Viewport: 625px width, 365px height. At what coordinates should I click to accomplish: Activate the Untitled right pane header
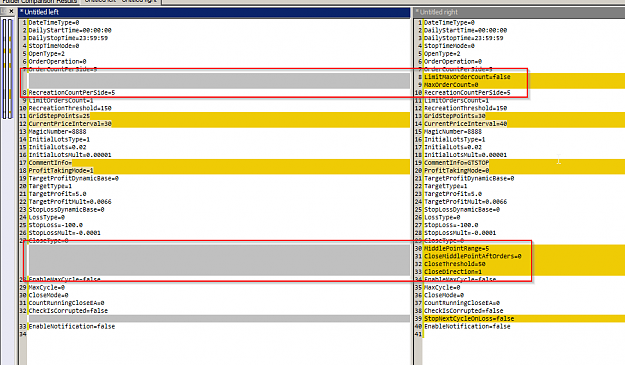click(x=519, y=12)
